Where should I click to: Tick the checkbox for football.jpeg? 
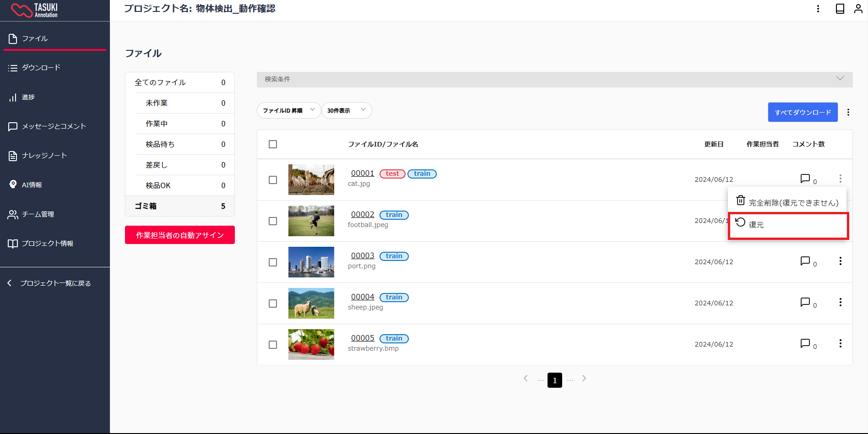pos(273,221)
